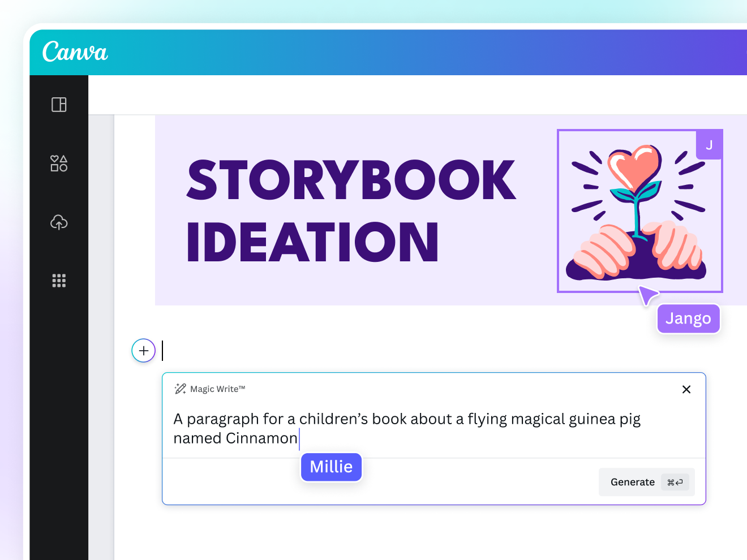
Task: Click the circular plus add-block button
Action: click(144, 351)
